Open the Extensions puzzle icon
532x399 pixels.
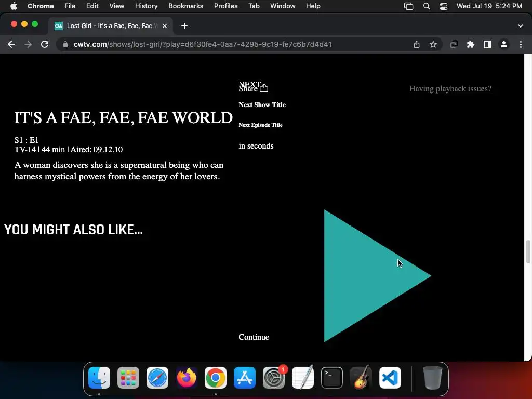(471, 44)
